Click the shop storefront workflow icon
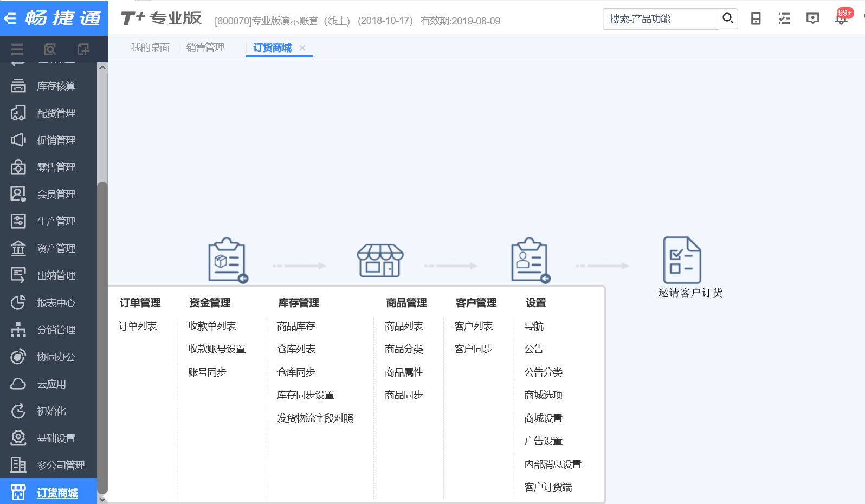Image resolution: width=865 pixels, height=504 pixels. [x=380, y=260]
